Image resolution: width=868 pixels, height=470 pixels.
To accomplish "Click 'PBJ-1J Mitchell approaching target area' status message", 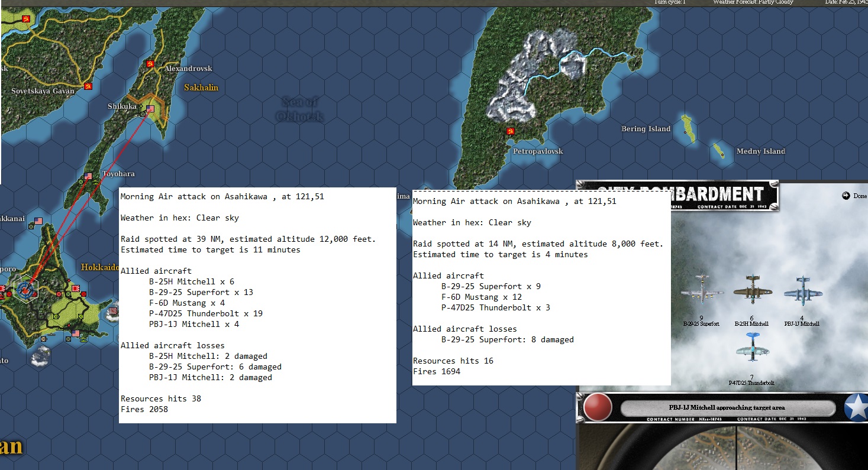I will click(727, 407).
